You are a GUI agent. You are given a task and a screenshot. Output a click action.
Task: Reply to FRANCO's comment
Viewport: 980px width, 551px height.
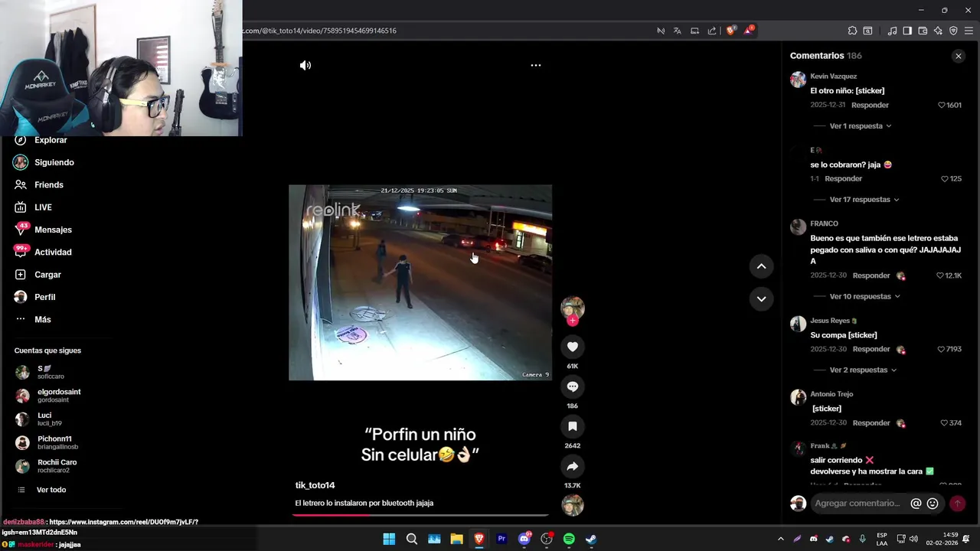(871, 275)
